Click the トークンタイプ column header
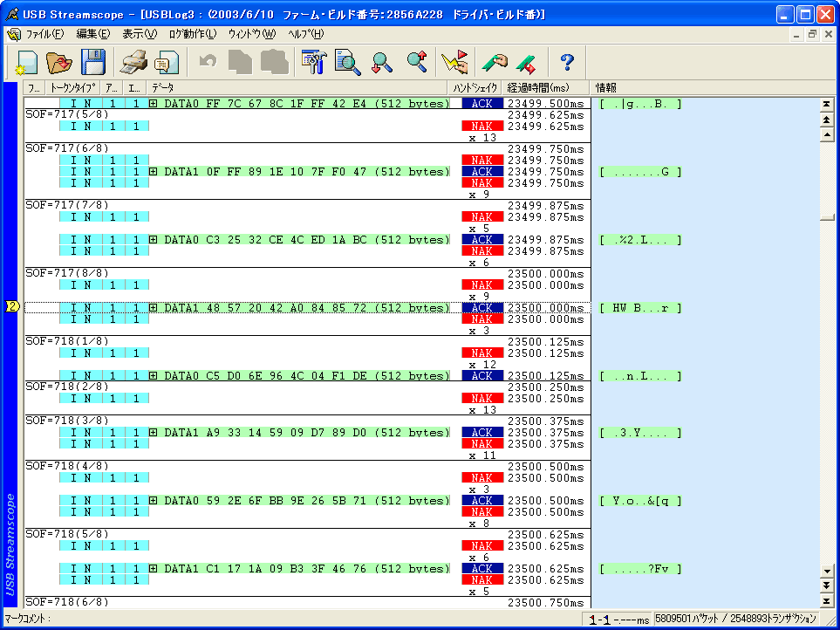The image size is (840, 630). (72, 88)
